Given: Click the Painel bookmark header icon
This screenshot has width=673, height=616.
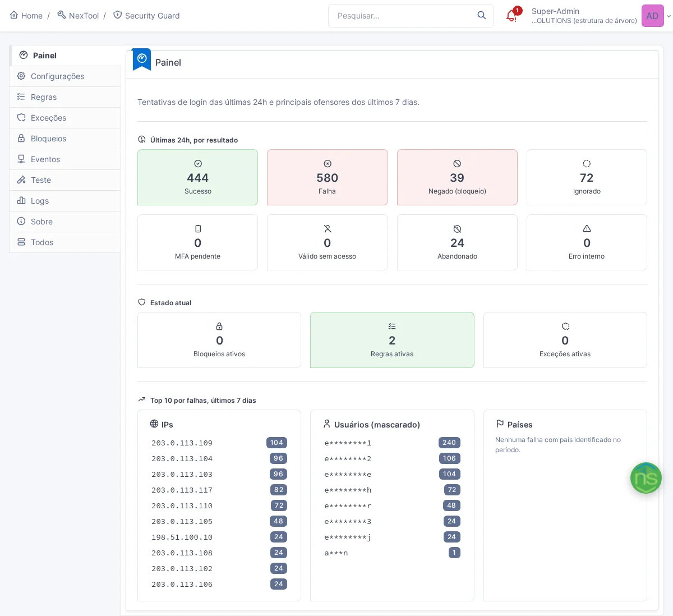Looking at the screenshot, I should click(142, 59).
